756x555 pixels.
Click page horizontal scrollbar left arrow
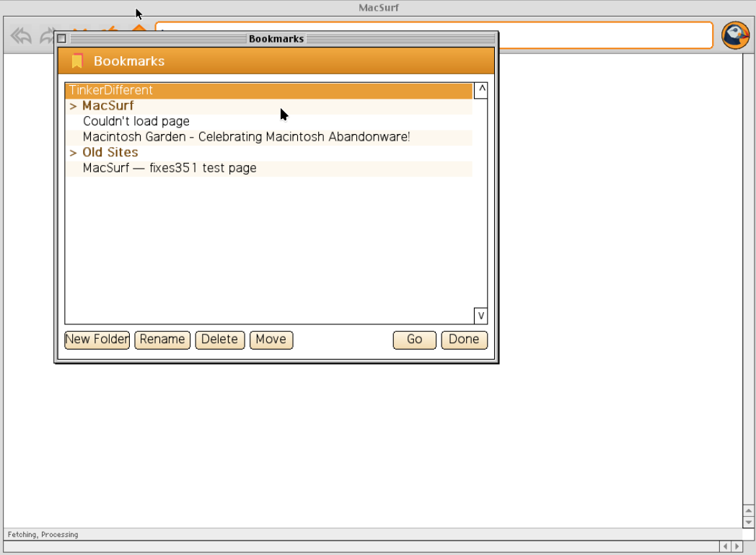725,546
